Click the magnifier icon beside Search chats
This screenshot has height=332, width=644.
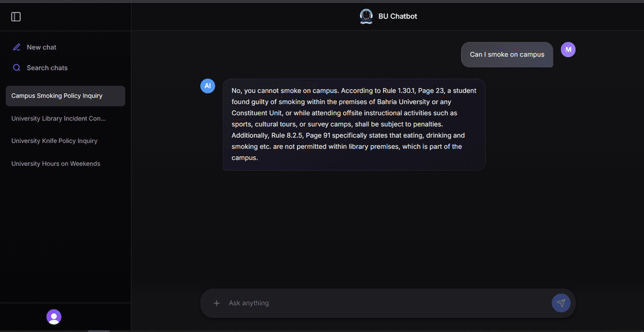tap(17, 68)
